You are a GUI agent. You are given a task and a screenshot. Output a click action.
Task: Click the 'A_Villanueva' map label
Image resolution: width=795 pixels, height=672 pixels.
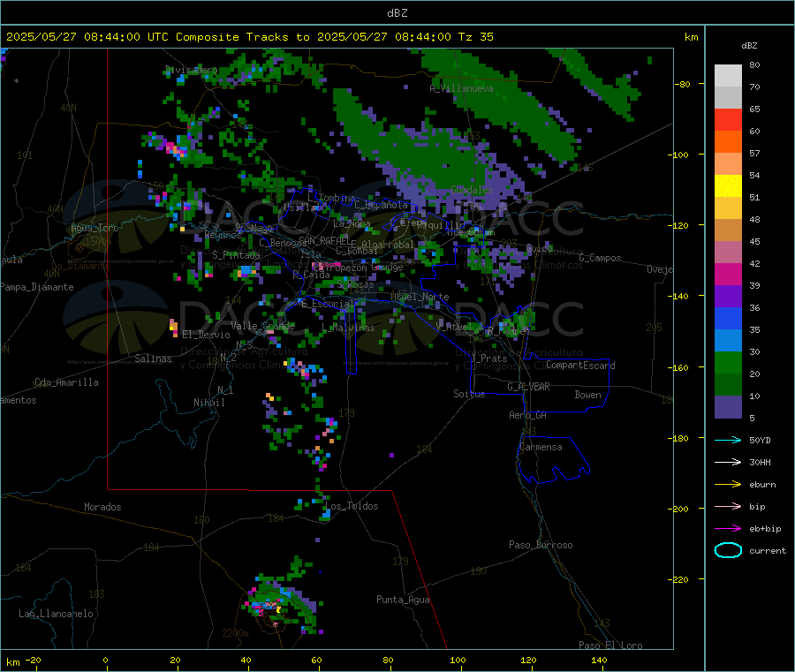pos(461,88)
